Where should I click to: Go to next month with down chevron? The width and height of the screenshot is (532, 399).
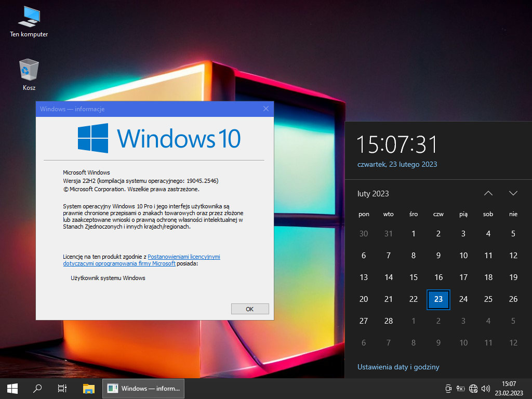pyautogui.click(x=513, y=193)
